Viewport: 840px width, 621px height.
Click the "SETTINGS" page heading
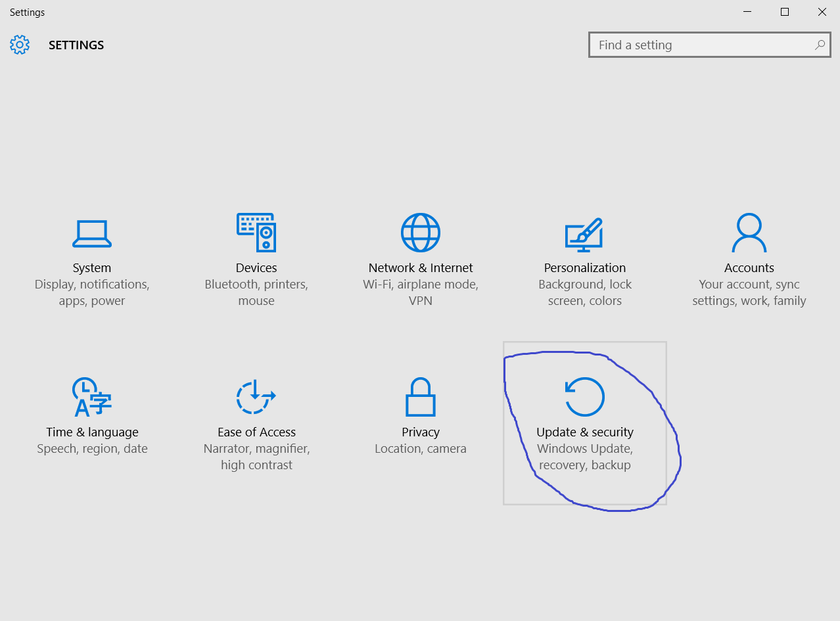[76, 45]
